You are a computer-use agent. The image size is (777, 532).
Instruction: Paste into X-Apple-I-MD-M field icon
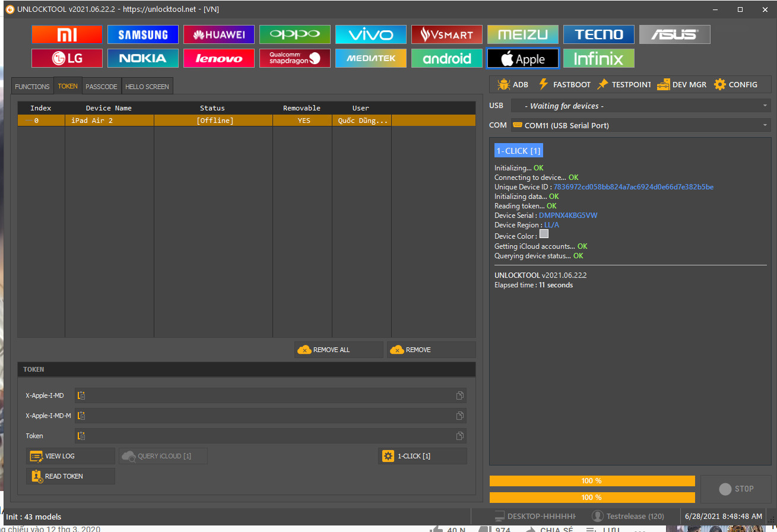click(82, 416)
